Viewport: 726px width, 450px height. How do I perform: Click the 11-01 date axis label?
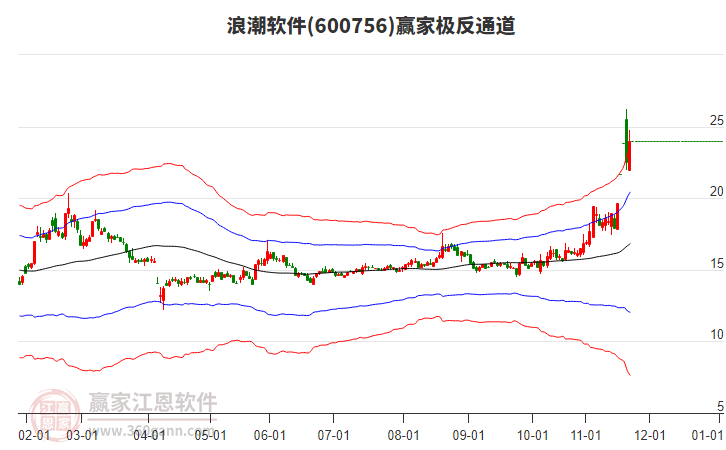pos(586,436)
